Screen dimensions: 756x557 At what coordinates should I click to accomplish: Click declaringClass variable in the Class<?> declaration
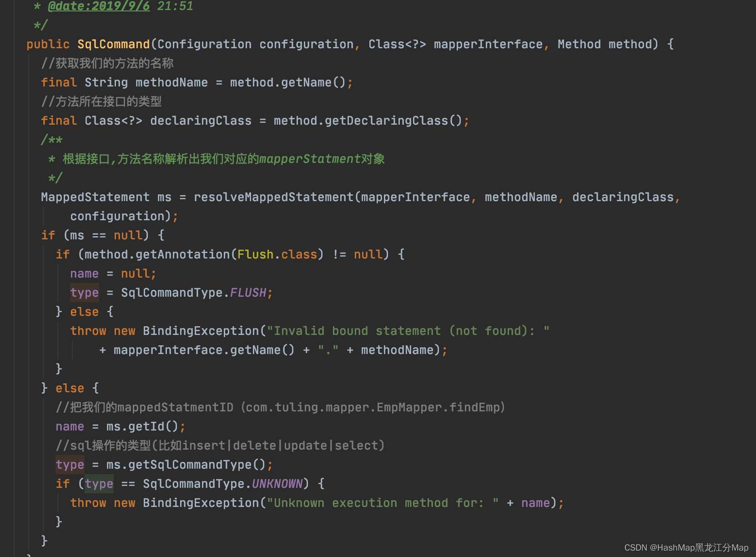click(201, 121)
